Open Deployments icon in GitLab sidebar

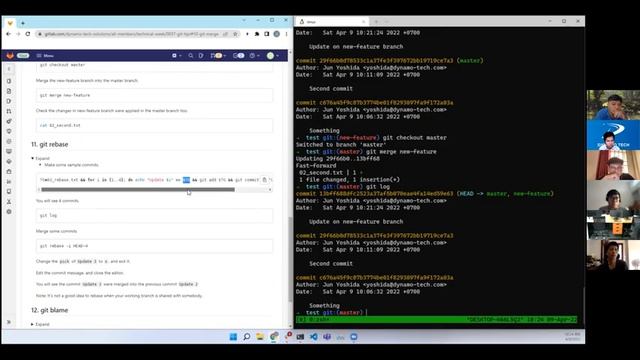(9, 141)
